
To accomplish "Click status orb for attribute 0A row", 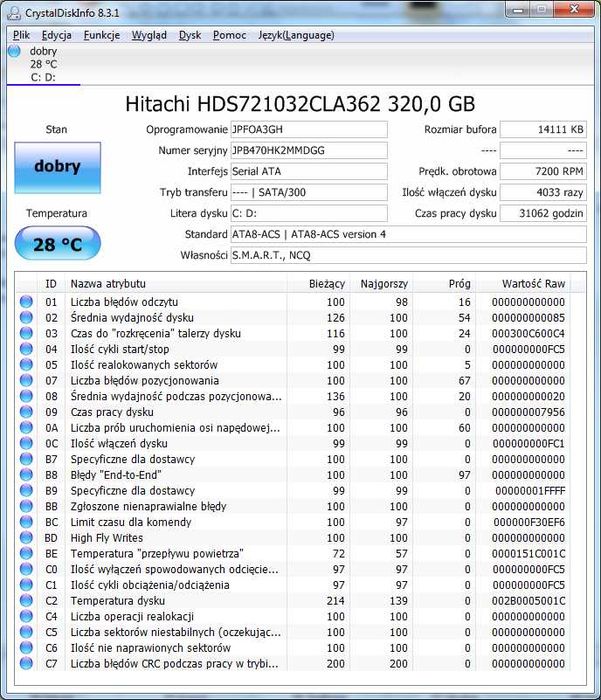I will [x=26, y=428].
